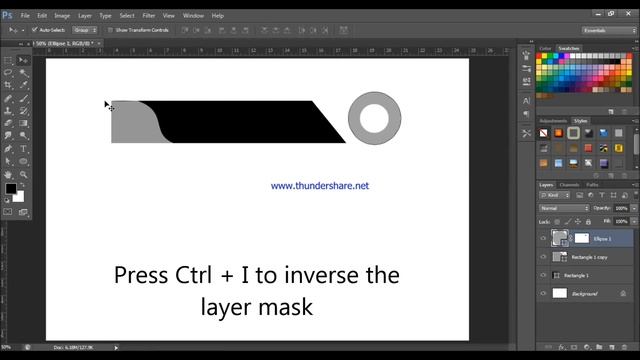Switch to the Adjustments tab
640x360 pixels.
553,121
